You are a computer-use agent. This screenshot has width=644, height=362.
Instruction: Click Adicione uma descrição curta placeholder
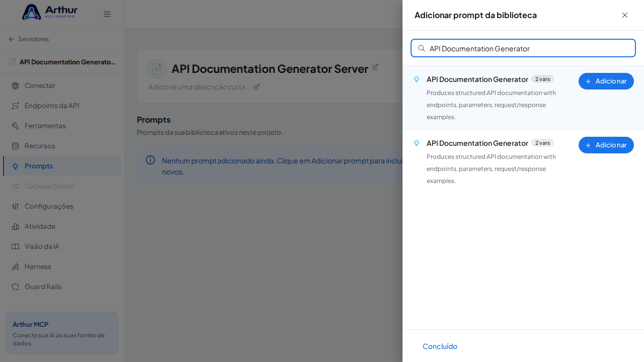199,87
